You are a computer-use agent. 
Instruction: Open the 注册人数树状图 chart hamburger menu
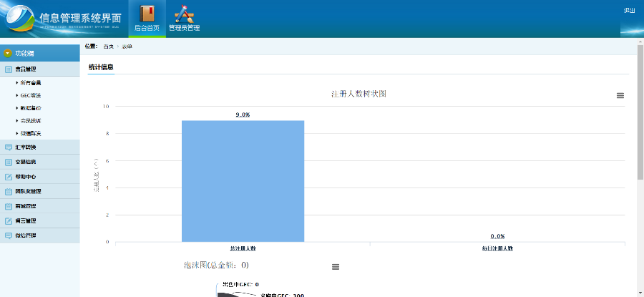620,95
